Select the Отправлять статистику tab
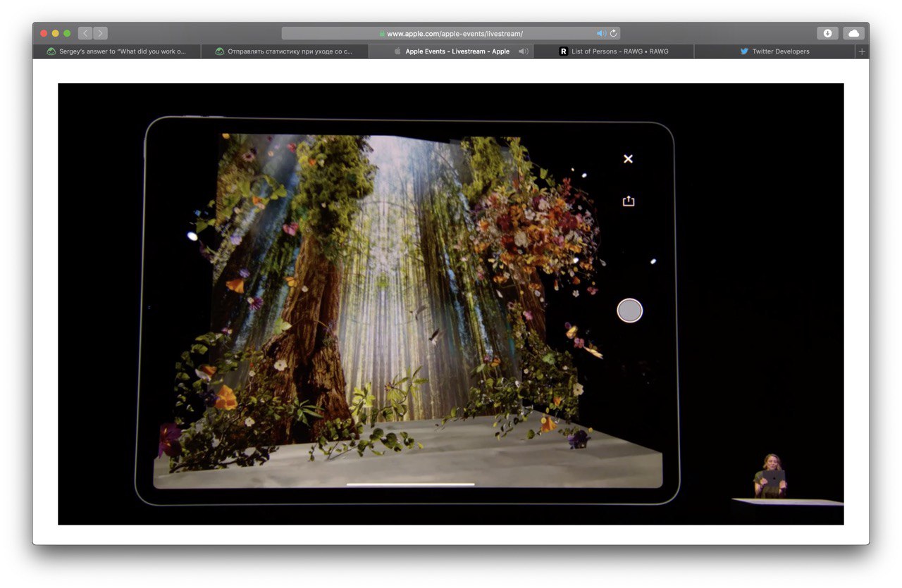 click(x=285, y=51)
